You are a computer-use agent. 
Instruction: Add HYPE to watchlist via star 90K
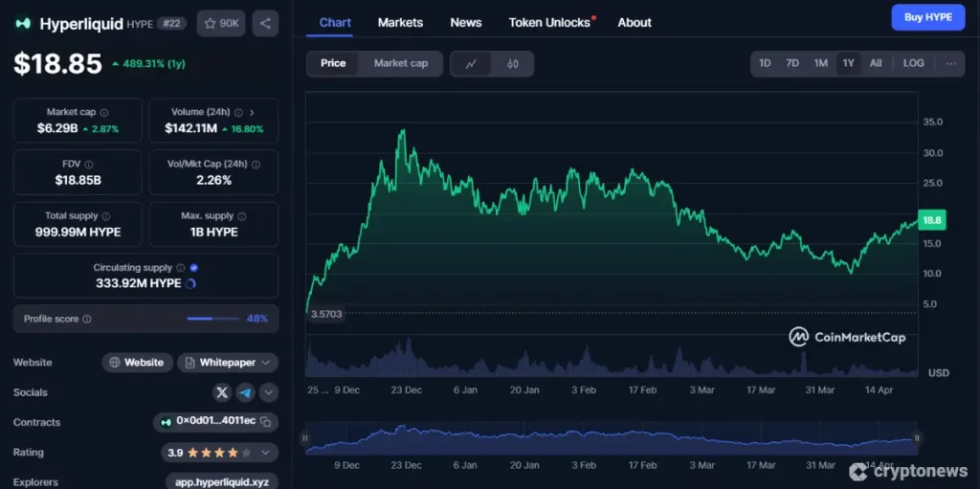pyautogui.click(x=221, y=23)
